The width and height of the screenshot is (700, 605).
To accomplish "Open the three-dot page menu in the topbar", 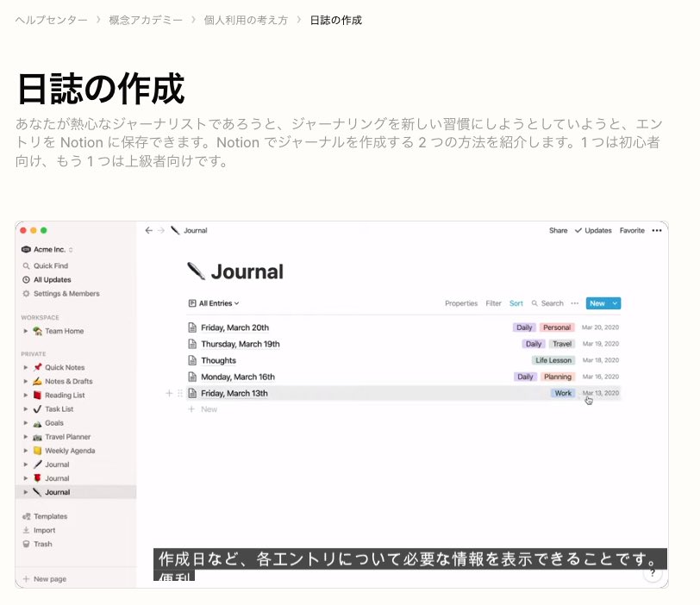I will pos(657,230).
